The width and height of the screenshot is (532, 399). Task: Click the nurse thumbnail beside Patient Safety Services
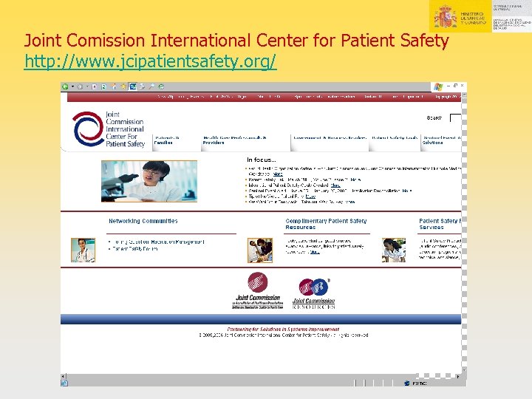pos(394,250)
